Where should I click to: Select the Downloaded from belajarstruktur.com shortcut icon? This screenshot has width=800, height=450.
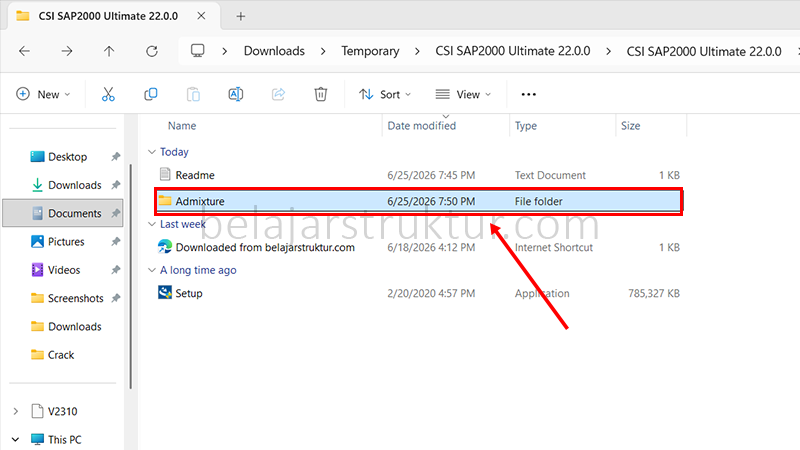pyautogui.click(x=165, y=246)
